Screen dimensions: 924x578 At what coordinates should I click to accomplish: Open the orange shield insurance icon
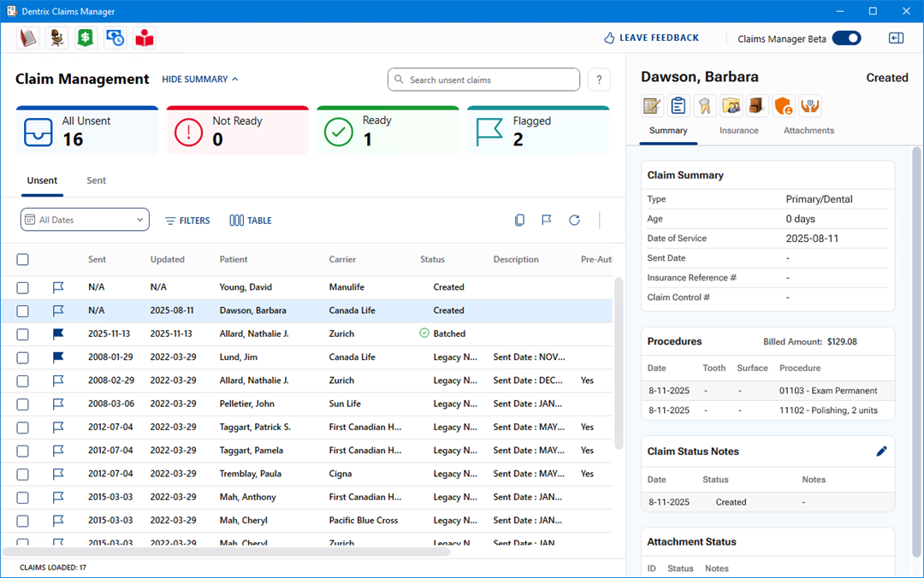(x=784, y=105)
